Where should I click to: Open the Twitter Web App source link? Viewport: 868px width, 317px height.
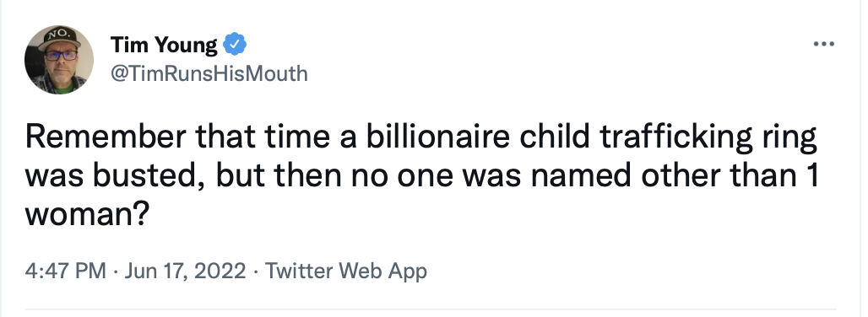tap(346, 271)
